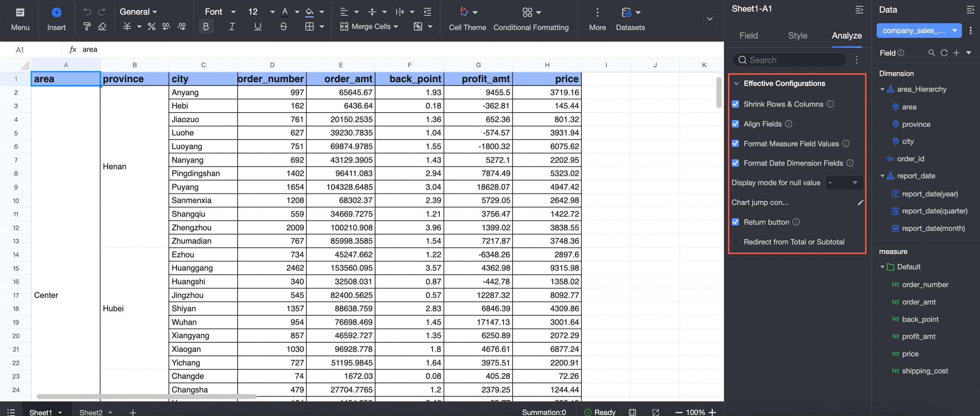Open the Menu button in the toolbar
This screenshot has height=416, width=980.
tap(20, 19)
